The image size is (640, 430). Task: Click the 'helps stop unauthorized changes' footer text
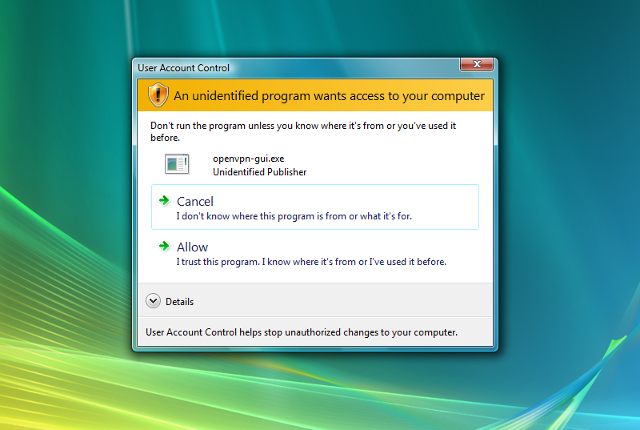click(x=301, y=332)
